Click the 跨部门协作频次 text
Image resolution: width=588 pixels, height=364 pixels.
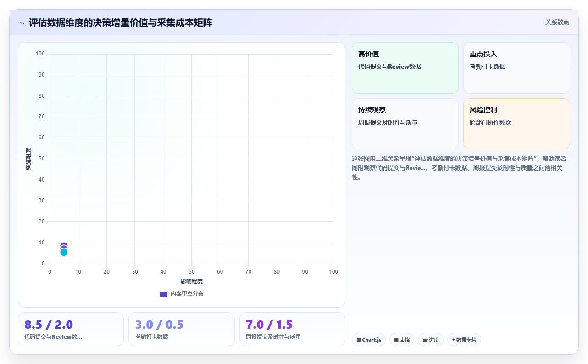point(490,122)
